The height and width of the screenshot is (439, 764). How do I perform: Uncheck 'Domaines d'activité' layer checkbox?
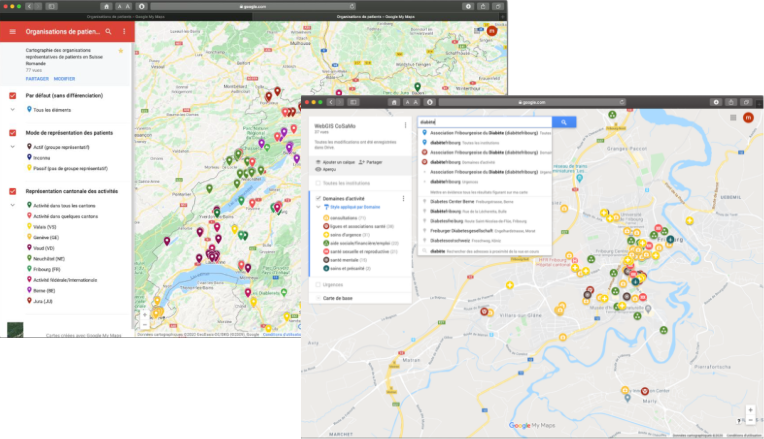click(x=318, y=198)
